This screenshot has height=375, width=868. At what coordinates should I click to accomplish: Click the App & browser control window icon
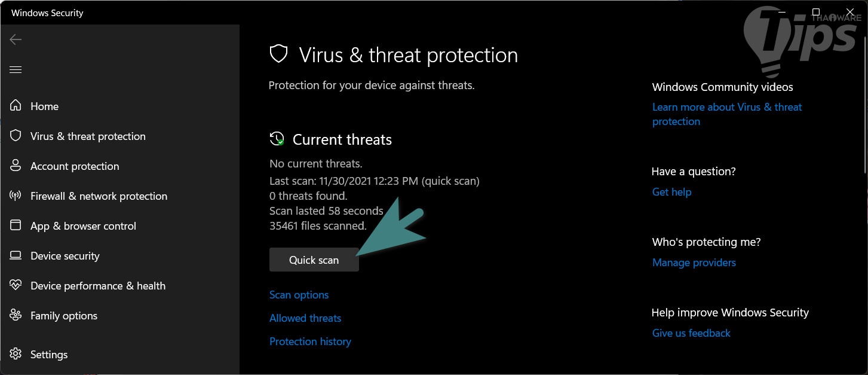(16, 225)
